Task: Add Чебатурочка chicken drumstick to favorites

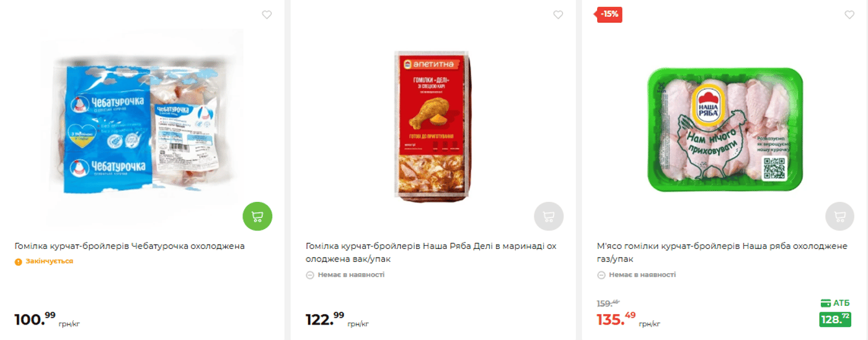Action: pos(267,15)
